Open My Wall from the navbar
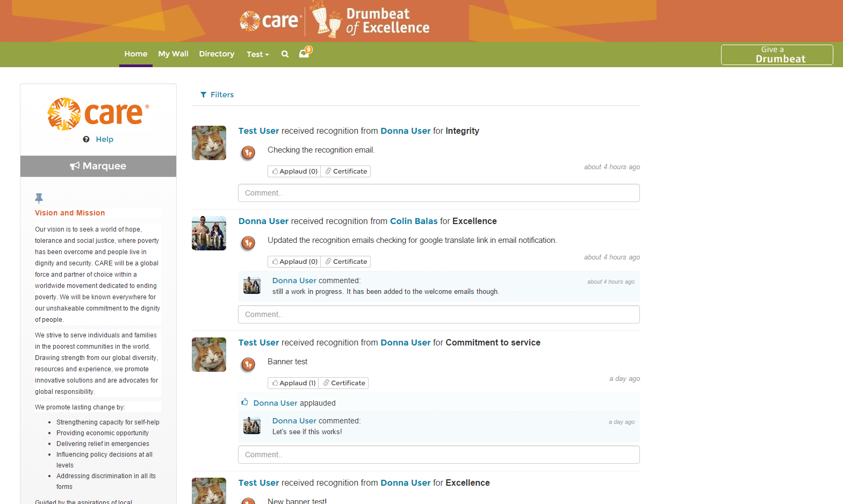The image size is (843, 504). tap(173, 54)
